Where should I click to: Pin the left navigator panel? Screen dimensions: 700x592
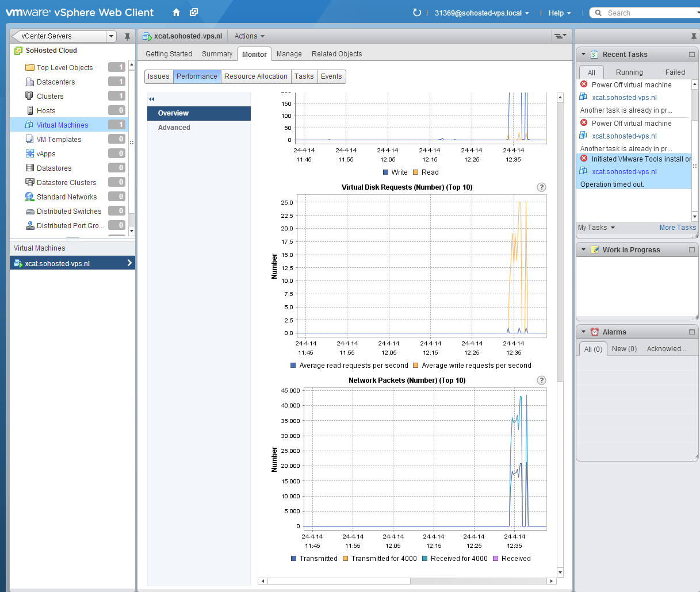coord(127,36)
